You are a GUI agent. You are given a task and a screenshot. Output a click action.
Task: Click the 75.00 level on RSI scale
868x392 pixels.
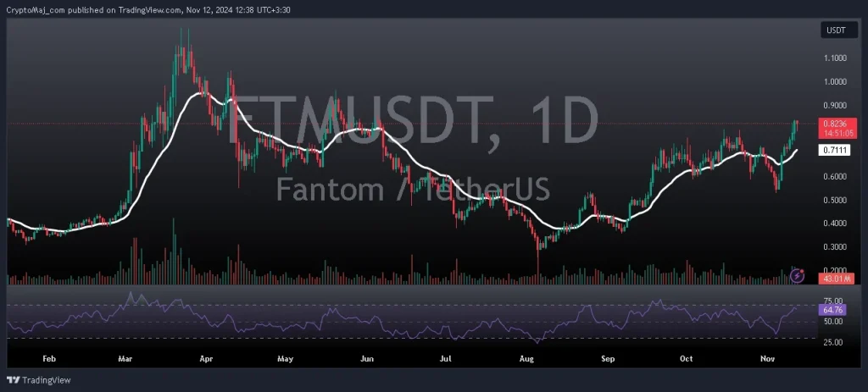pos(834,301)
